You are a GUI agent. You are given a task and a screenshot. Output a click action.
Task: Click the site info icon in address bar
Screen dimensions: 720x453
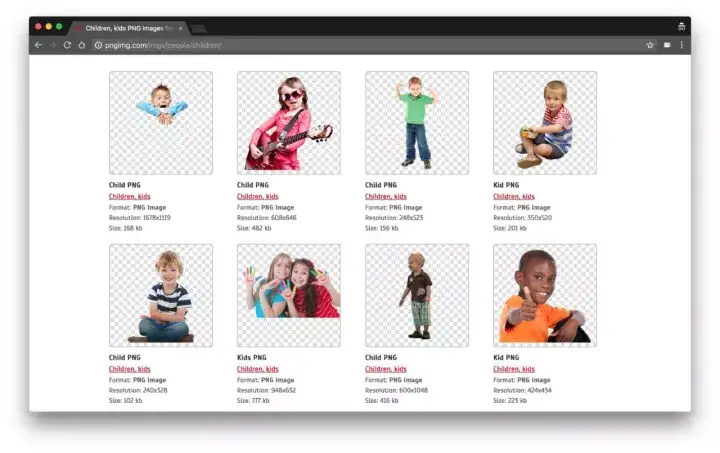pyautogui.click(x=98, y=45)
